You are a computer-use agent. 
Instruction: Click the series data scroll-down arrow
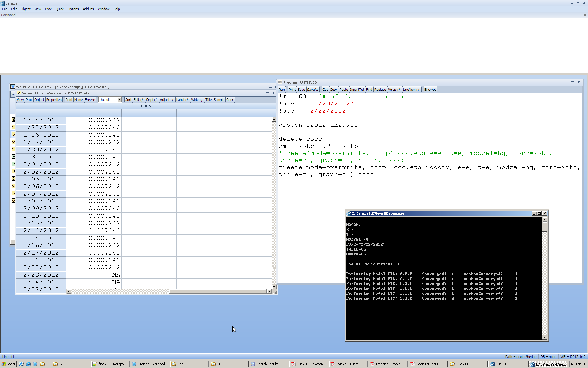click(274, 287)
